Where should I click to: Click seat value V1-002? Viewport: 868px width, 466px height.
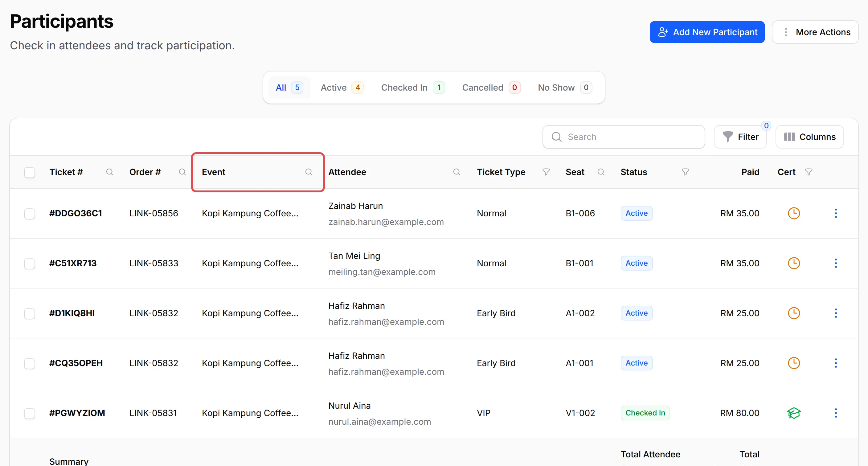click(580, 413)
